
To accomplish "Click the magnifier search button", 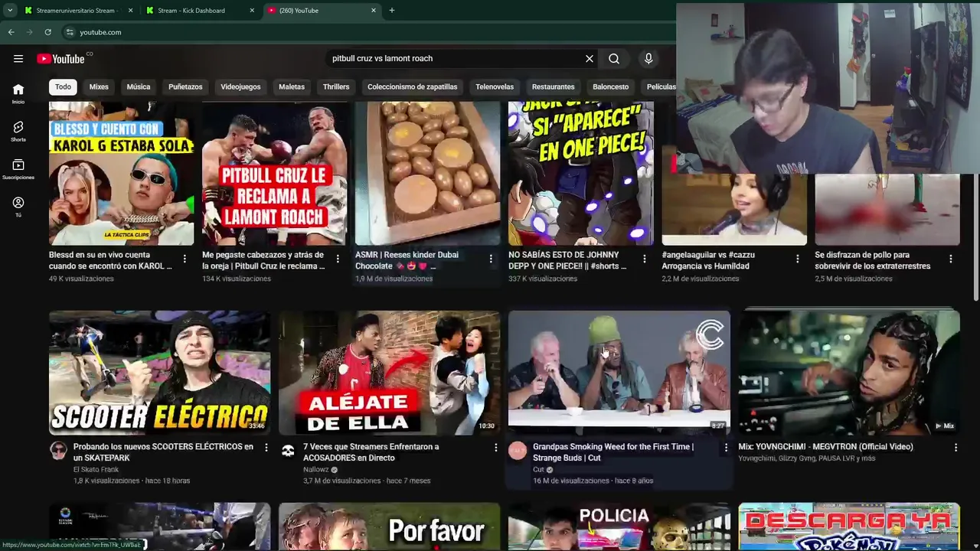I will coord(614,59).
